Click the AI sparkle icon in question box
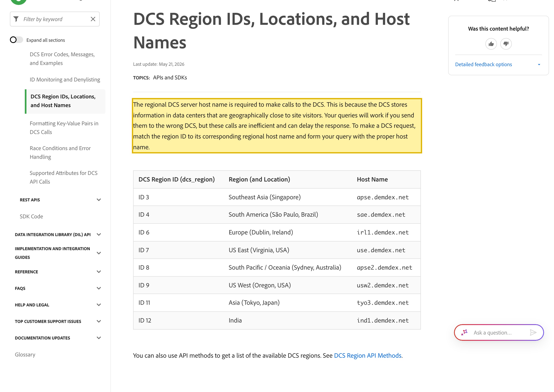Image resolution: width=554 pixels, height=392 pixels. click(x=464, y=333)
